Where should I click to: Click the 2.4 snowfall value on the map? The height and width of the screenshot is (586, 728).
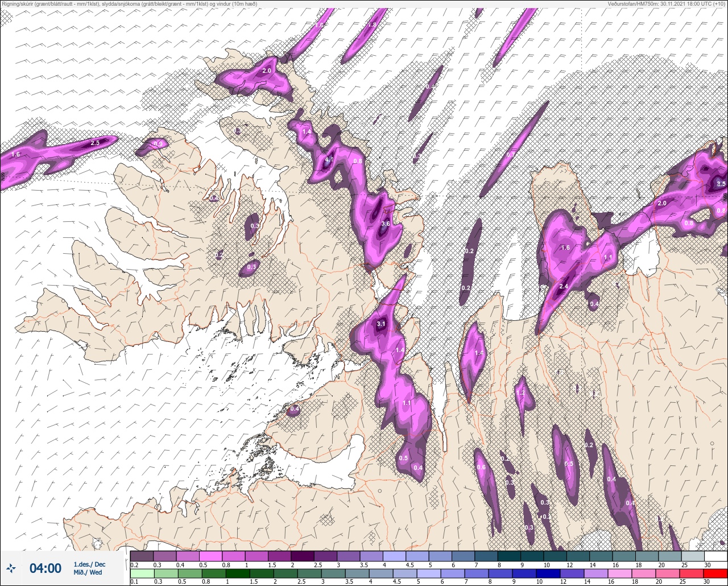point(564,286)
